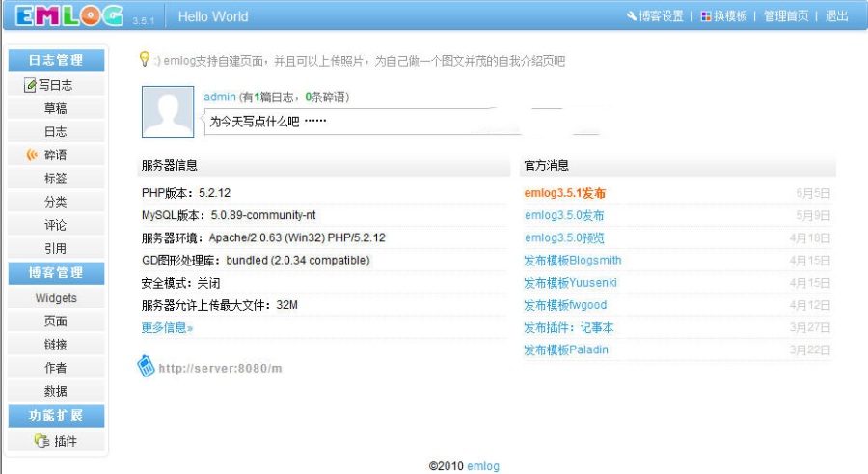The image size is (868, 474).
Task: Click the 安全模式：关闭 text
Action: (x=180, y=283)
